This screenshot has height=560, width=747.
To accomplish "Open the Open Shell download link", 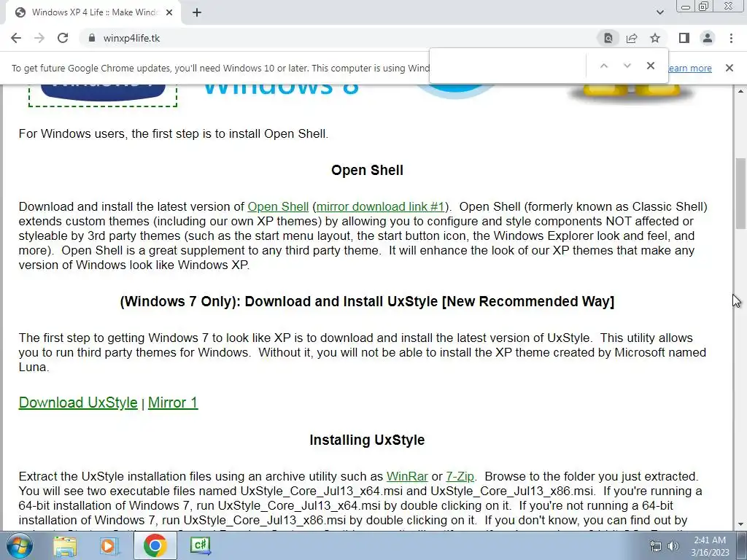I will 278,206.
